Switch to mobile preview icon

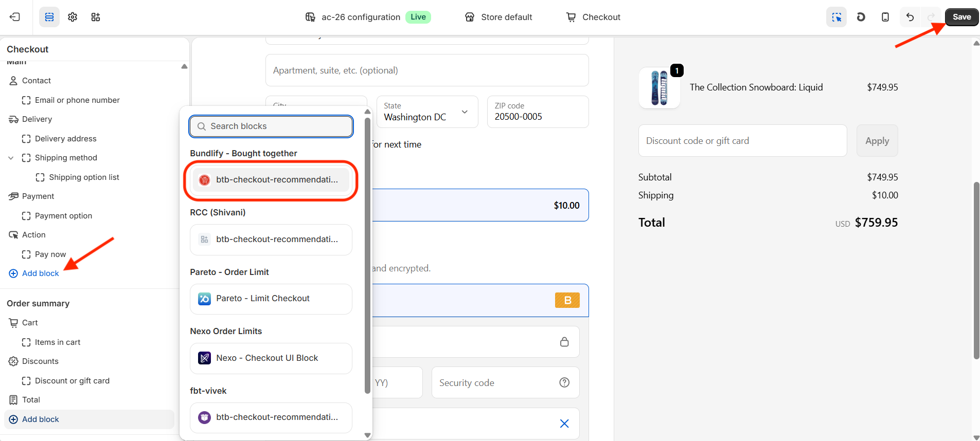click(x=885, y=17)
